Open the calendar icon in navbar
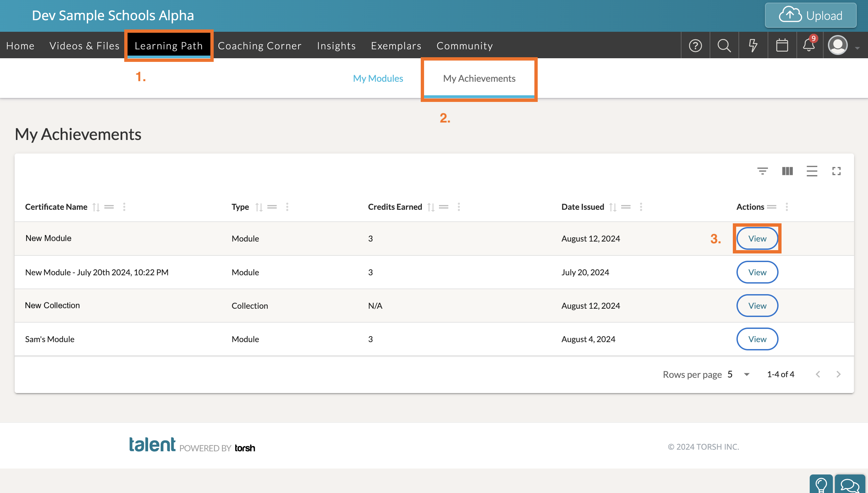This screenshot has height=493, width=868. click(x=782, y=45)
